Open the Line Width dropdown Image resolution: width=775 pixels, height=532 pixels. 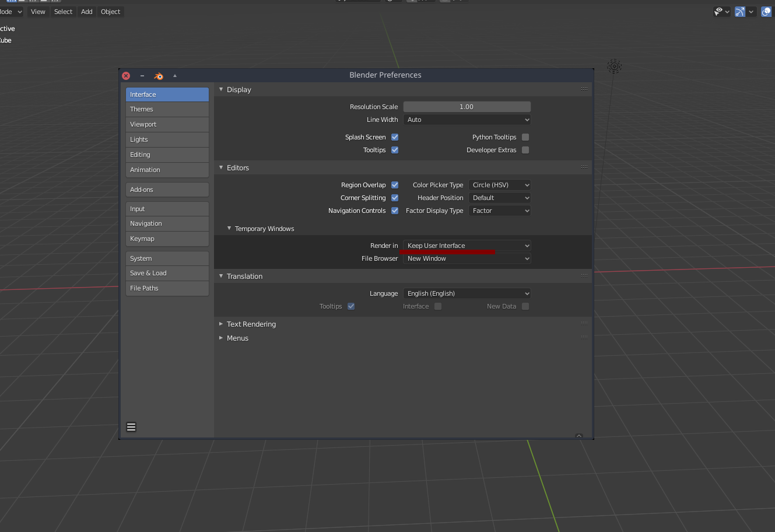[x=467, y=120]
